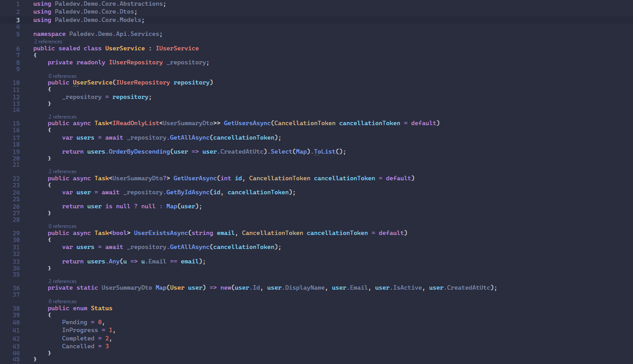The width and height of the screenshot is (633, 364).
Task: Click the OrderByDescending call
Action: pos(140,151)
